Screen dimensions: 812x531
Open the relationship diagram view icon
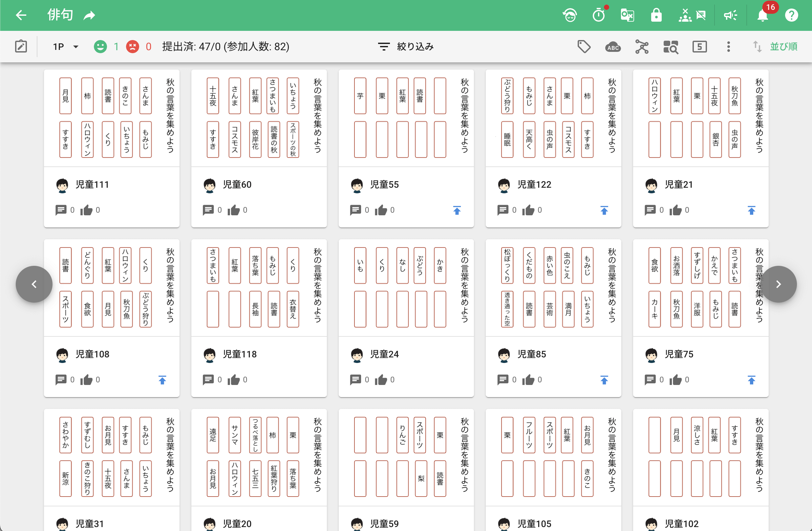(x=642, y=46)
